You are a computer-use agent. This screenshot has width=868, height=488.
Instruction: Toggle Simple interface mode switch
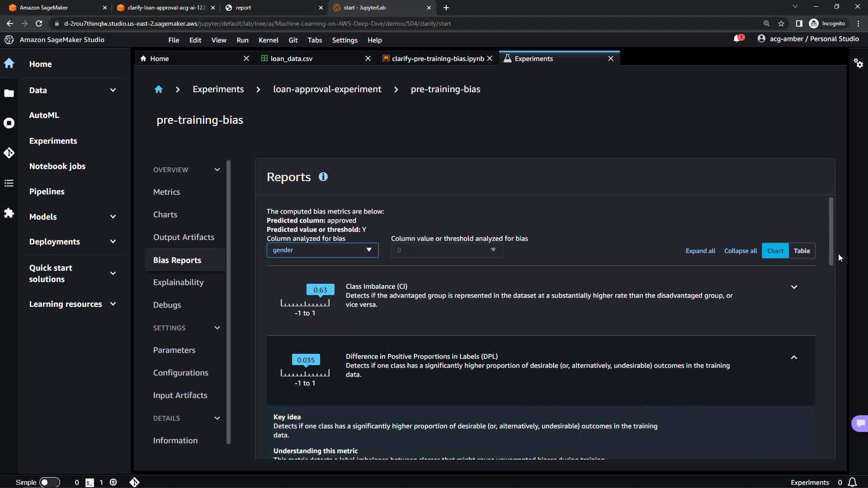click(49, 482)
